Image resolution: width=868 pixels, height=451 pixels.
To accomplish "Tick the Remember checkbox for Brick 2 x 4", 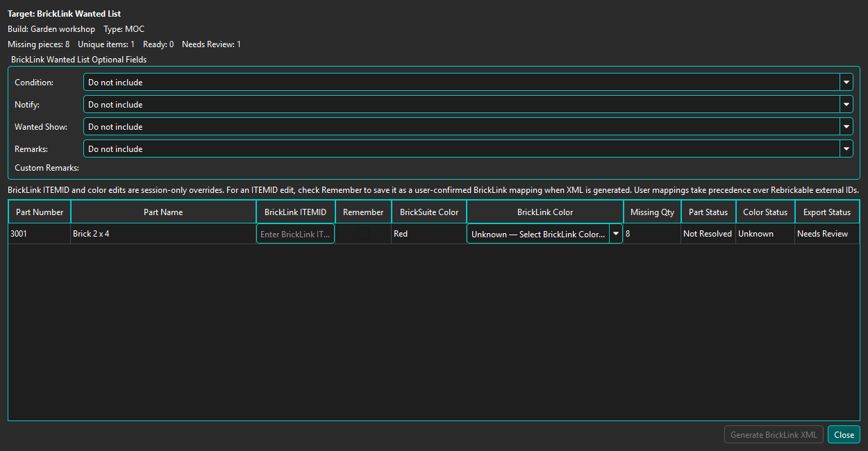I will click(x=363, y=234).
